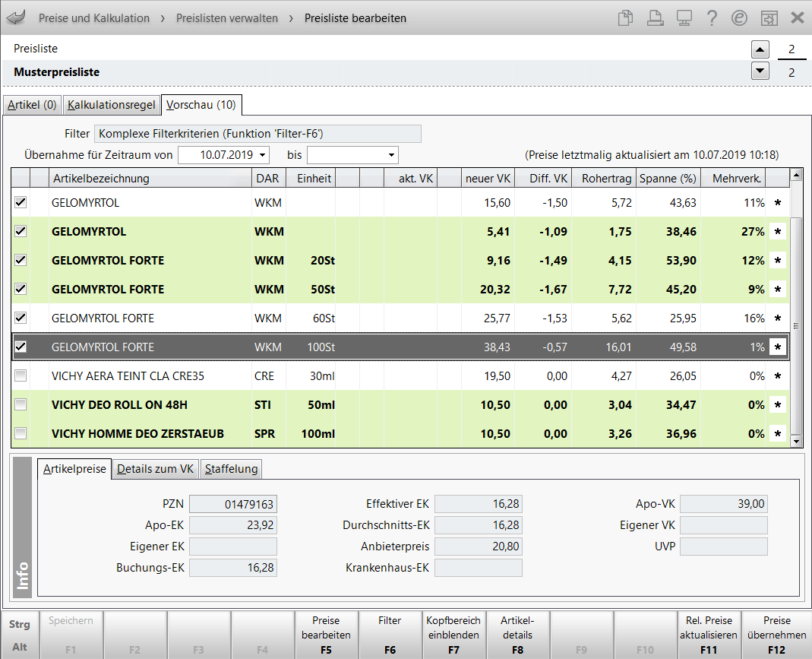
Task: Click the PZN field showing 01479163
Action: point(233,504)
